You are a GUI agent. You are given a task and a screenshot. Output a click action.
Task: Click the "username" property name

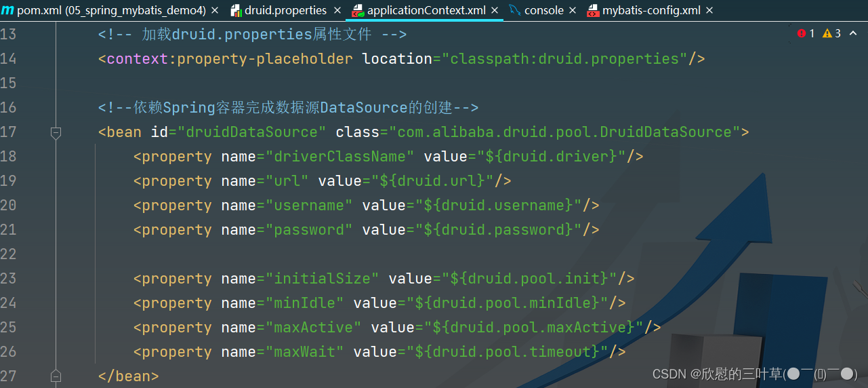click(309, 206)
